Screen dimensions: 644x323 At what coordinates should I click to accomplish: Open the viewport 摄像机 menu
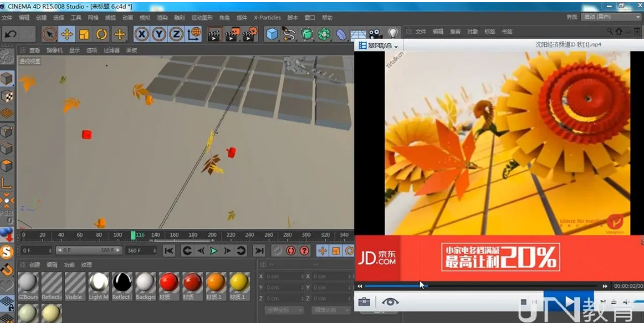coord(54,50)
